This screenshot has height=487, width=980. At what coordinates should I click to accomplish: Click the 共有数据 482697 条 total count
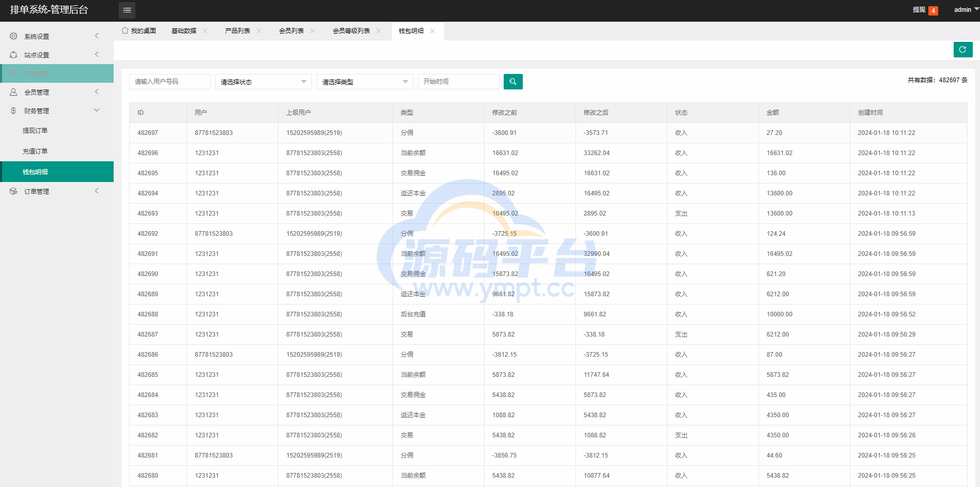tap(938, 80)
